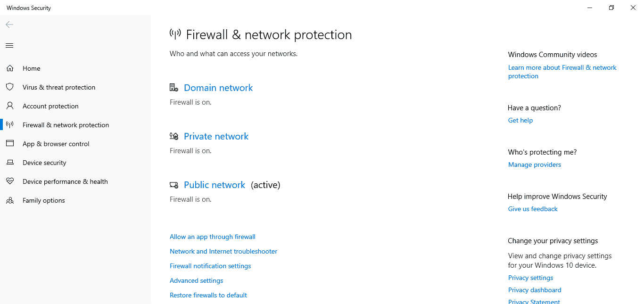
Task: Open Device performance & health heart icon
Action: tap(10, 181)
